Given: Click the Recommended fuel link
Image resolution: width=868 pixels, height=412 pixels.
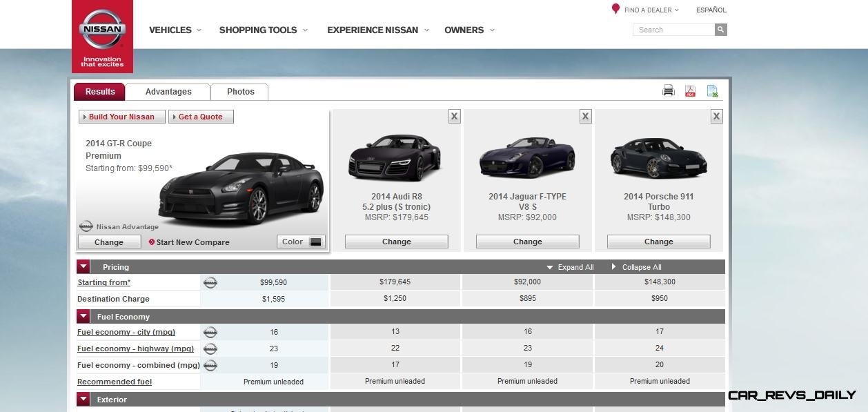Looking at the screenshot, I should tap(115, 382).
